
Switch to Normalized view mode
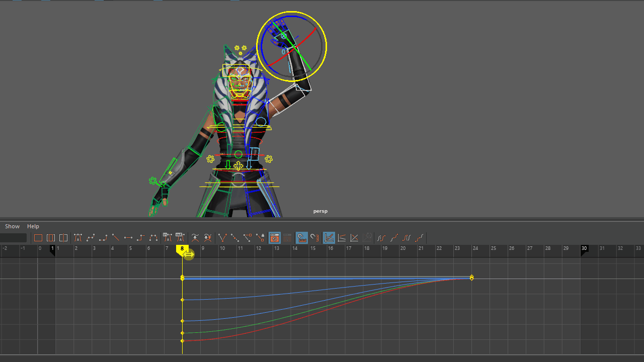pos(354,238)
